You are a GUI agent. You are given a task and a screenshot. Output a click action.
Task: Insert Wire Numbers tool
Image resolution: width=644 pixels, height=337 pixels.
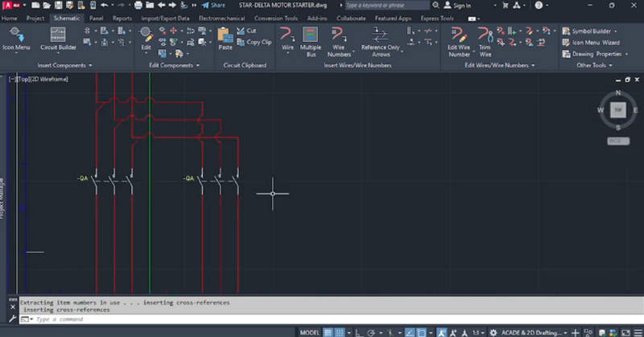pyautogui.click(x=339, y=42)
